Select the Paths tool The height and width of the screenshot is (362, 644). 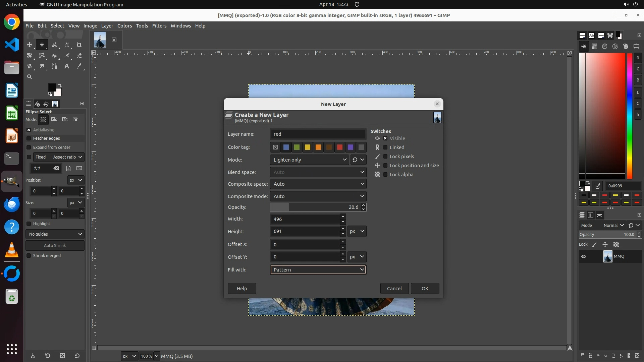[54, 66]
